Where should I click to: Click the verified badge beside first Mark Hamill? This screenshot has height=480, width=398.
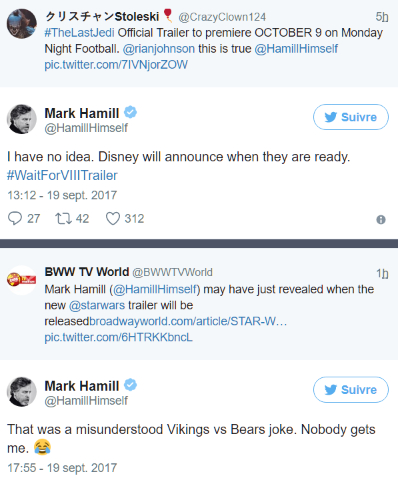point(130,112)
